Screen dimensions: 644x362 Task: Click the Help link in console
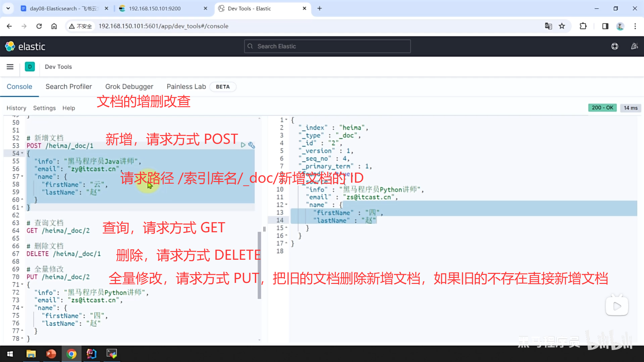pos(68,108)
